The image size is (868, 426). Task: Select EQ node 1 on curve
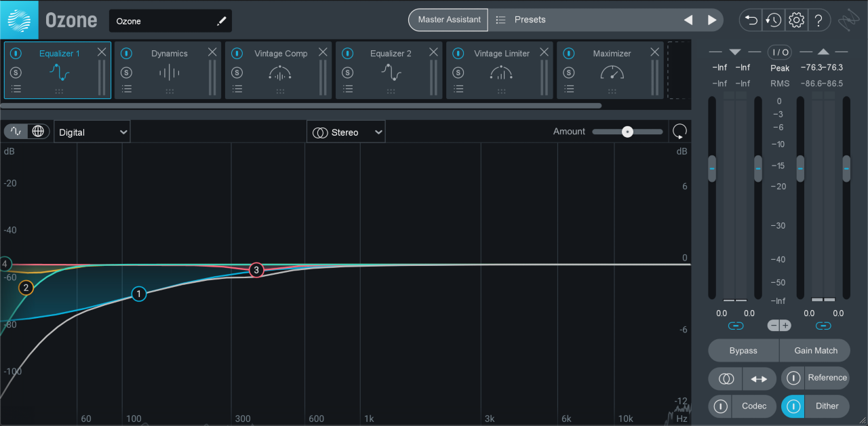(138, 294)
